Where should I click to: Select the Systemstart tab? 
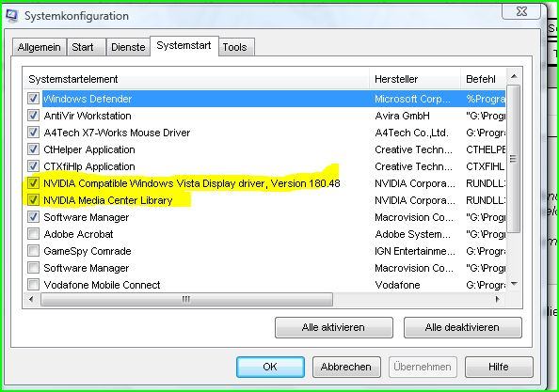(184, 45)
